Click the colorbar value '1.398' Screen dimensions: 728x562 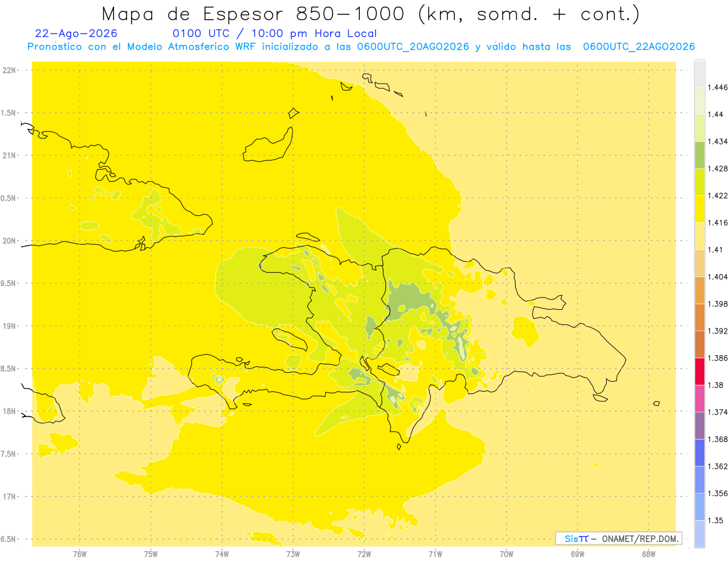718,304
